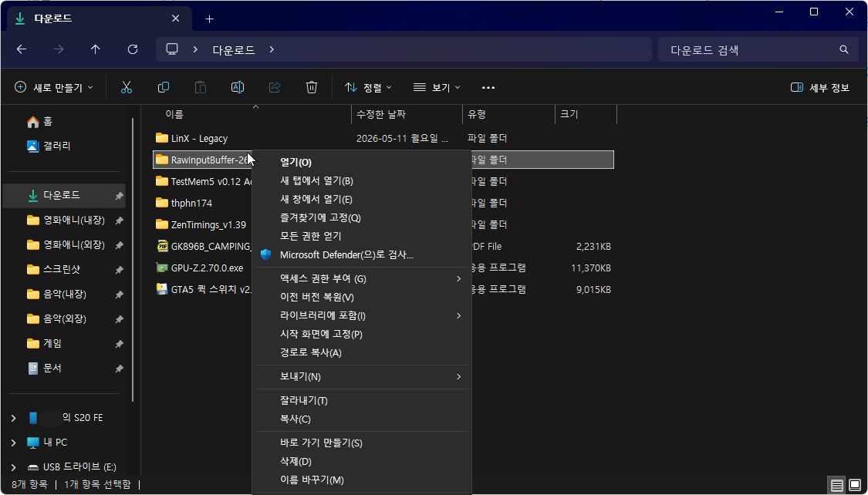Click the Copy icon in toolbar
Viewport: 868px width, 495px height.
click(x=164, y=87)
